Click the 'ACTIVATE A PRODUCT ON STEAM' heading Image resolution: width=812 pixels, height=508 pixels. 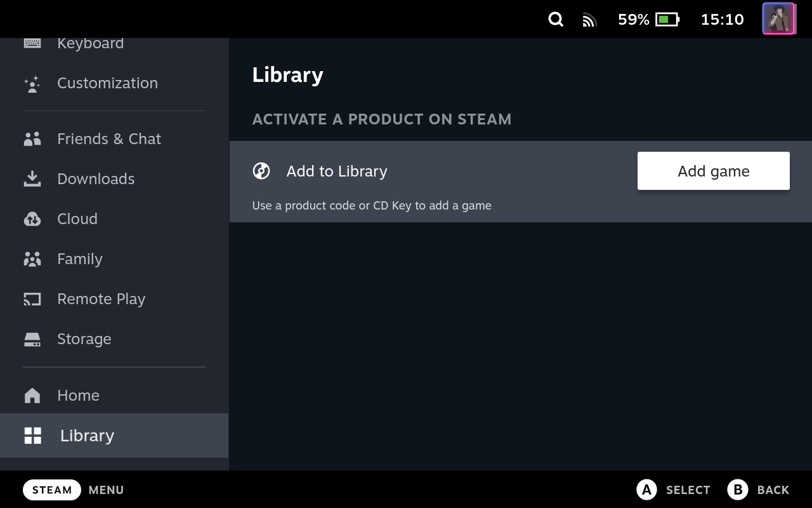click(382, 119)
